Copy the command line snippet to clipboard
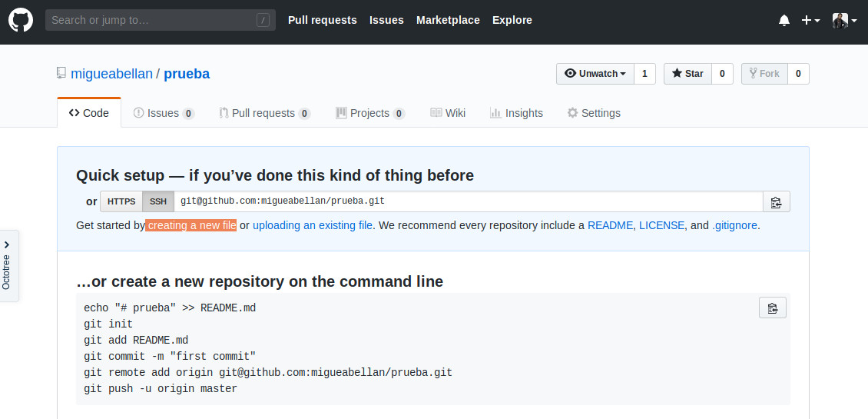 (772, 308)
